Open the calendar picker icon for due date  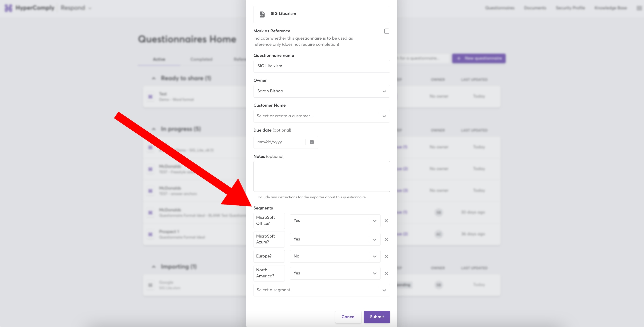coord(312,142)
